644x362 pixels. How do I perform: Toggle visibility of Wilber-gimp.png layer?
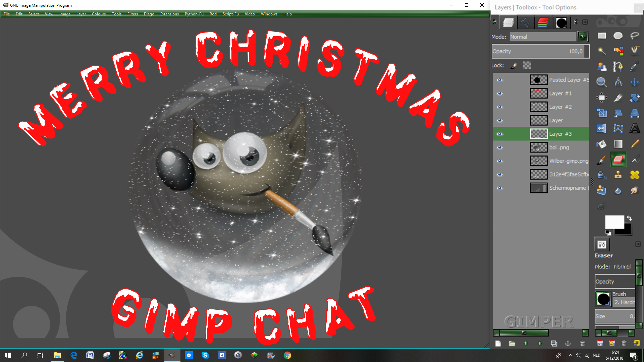(x=500, y=161)
